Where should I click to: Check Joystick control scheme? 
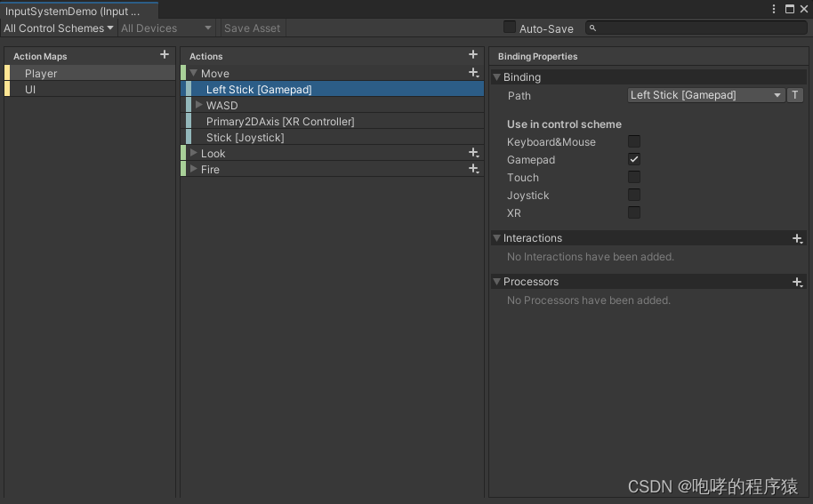(633, 195)
